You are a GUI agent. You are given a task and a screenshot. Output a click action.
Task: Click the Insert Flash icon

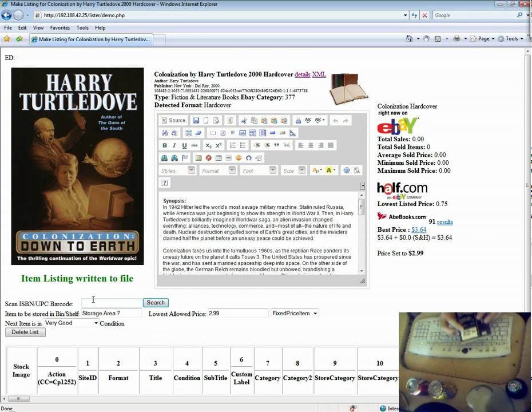pyautogui.click(x=209, y=158)
